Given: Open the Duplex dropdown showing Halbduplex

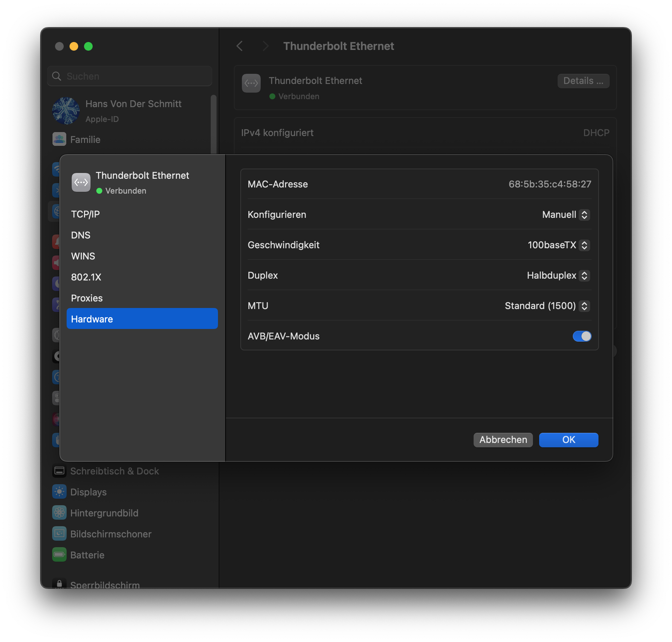Looking at the screenshot, I should 558,275.
